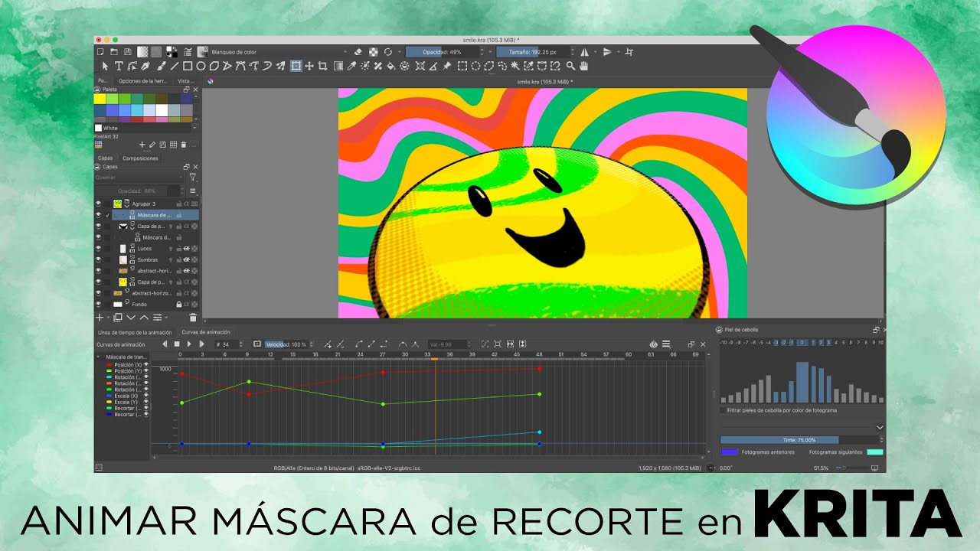980x551 pixels.
Task: Toggle onion skin frame 0 button
Action: click(x=802, y=343)
